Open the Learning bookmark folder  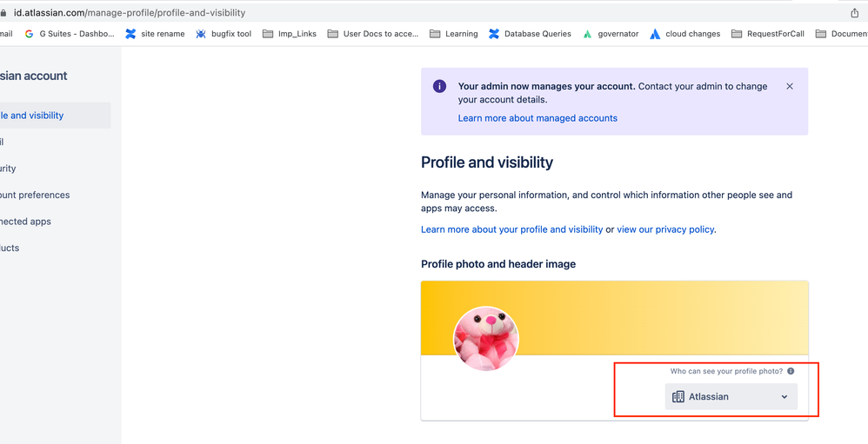tap(453, 34)
